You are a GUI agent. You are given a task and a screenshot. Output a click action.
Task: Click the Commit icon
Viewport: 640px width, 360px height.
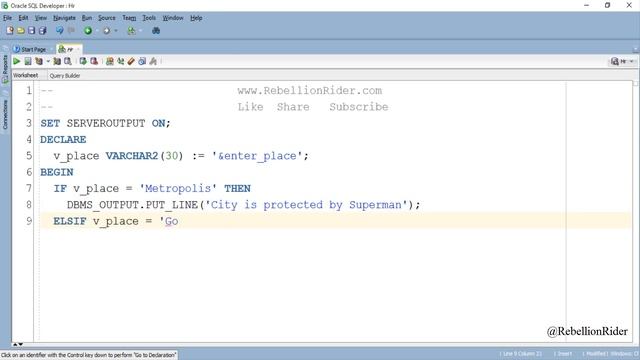pyautogui.click(x=83, y=61)
